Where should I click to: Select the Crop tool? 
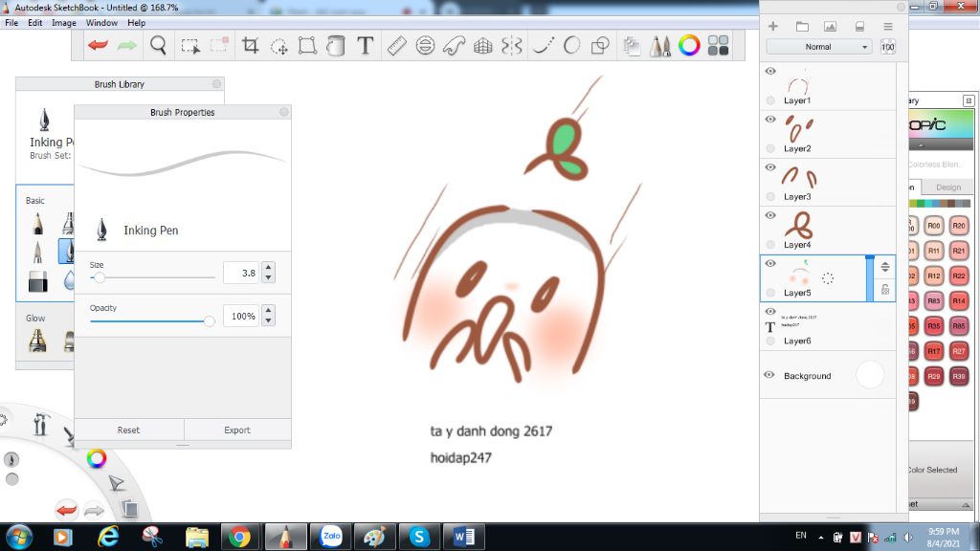[x=250, y=46]
